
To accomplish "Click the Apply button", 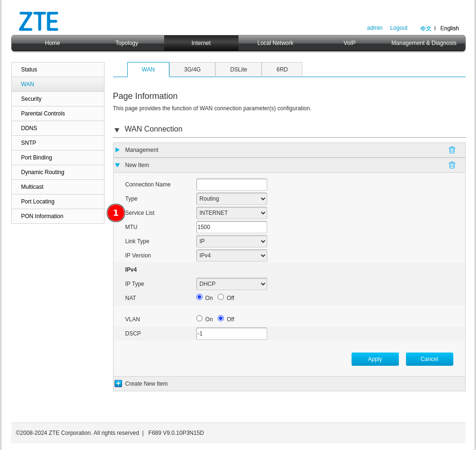I will point(375,359).
